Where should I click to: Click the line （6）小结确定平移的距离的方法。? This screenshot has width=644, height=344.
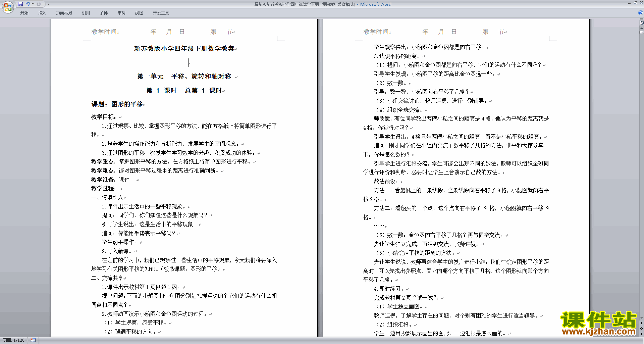pyautogui.click(x=416, y=253)
